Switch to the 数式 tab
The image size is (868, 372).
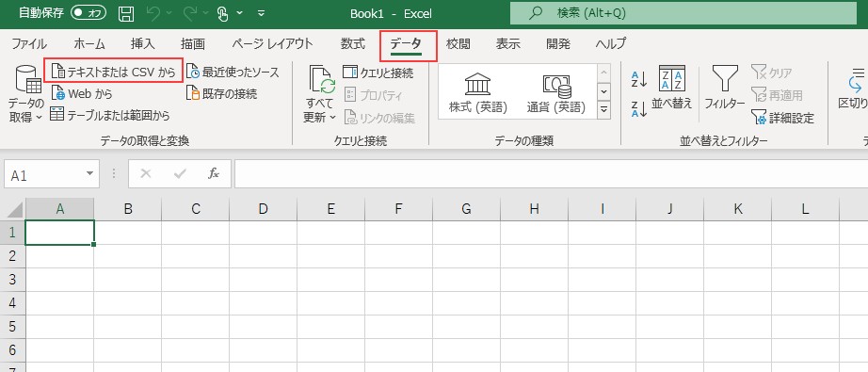(x=353, y=43)
